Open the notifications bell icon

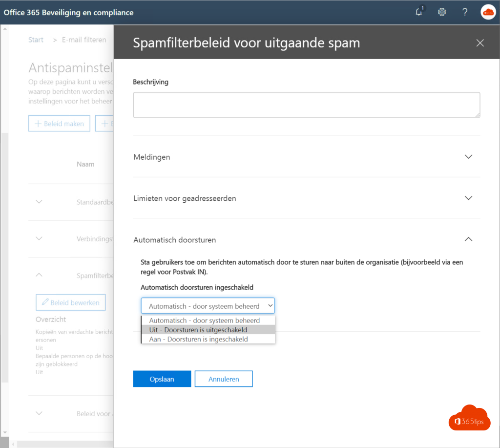pos(419,12)
